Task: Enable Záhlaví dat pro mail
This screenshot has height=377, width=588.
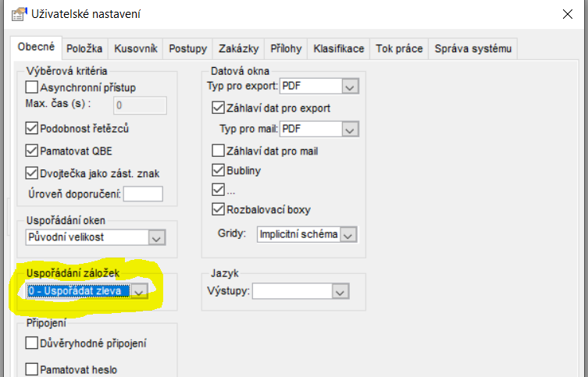Action: tap(218, 151)
